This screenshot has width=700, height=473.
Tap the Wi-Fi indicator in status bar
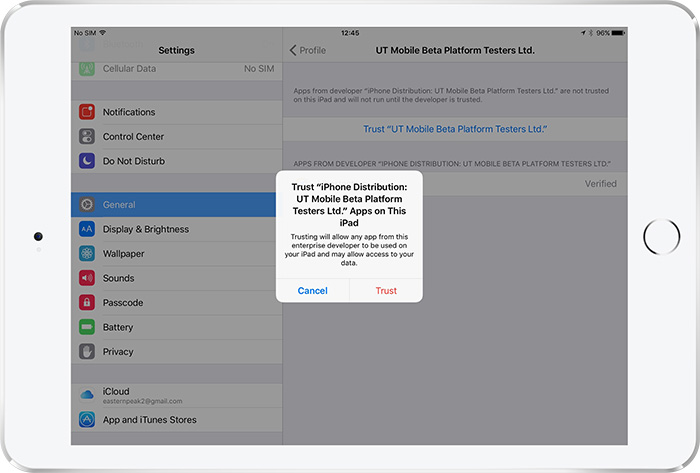click(x=103, y=33)
